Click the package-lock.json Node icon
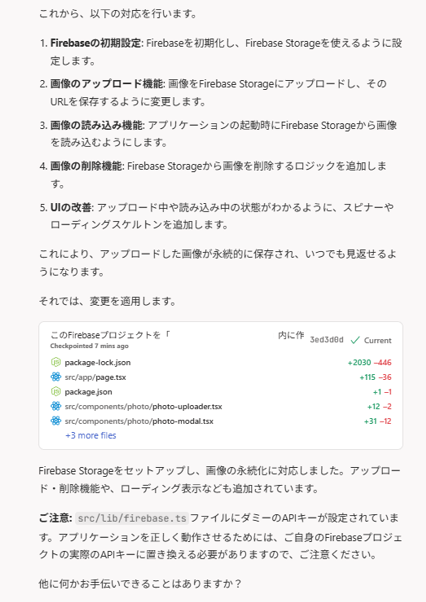 click(56, 362)
